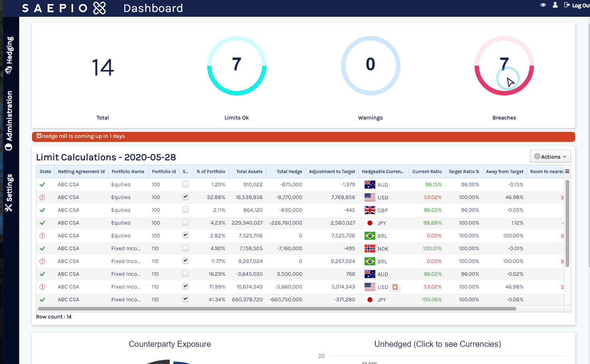Toggle checkbox in BRL Fixed Income row

coord(185,261)
